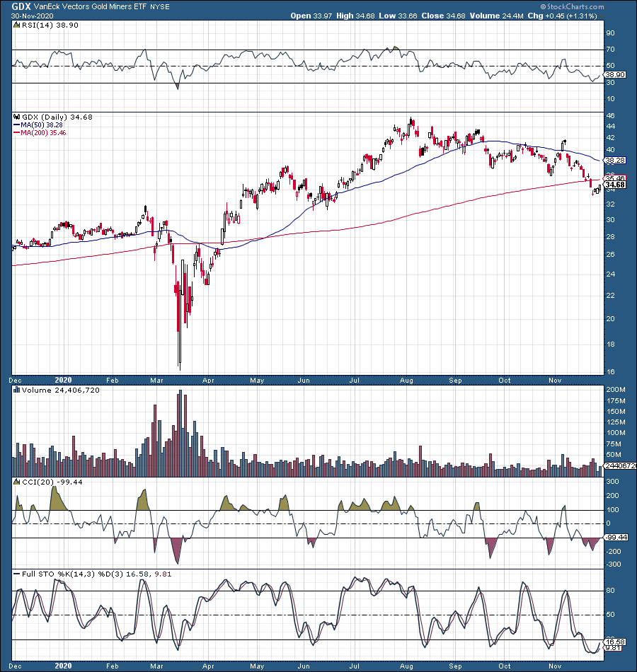637x672 pixels.
Task: Click the VanEck Vectors Gold Miners ETF name
Action: point(90,7)
